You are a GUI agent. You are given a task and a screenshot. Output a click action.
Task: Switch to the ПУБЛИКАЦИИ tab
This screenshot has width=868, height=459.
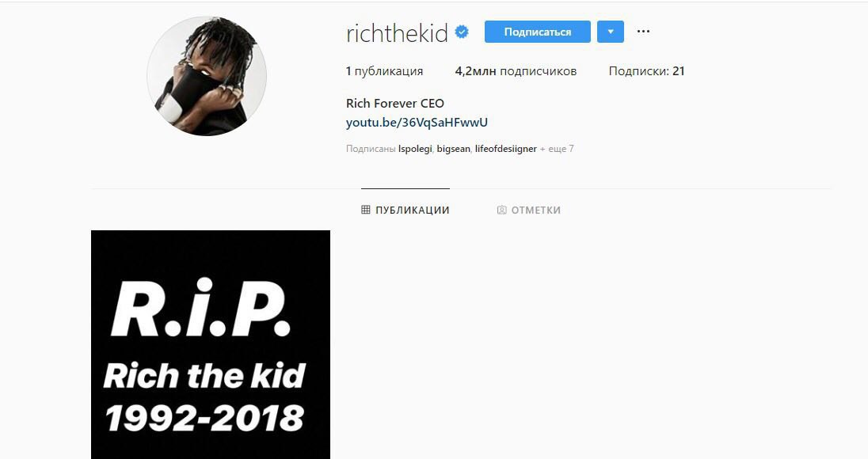pyautogui.click(x=405, y=211)
